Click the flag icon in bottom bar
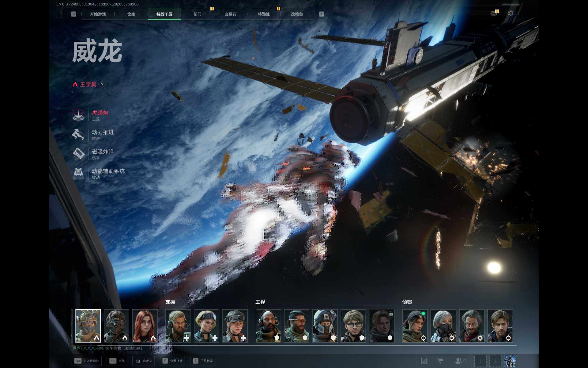Image resolution: width=588 pixels, height=368 pixels. pos(440,361)
